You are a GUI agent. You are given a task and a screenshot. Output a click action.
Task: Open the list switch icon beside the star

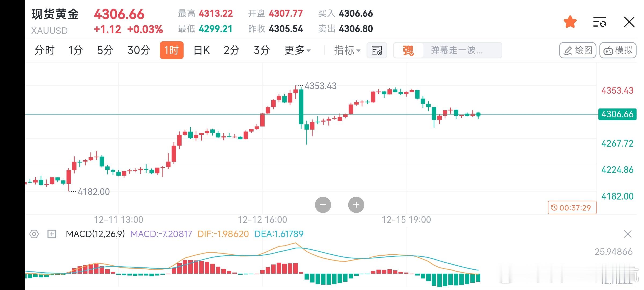[599, 22]
